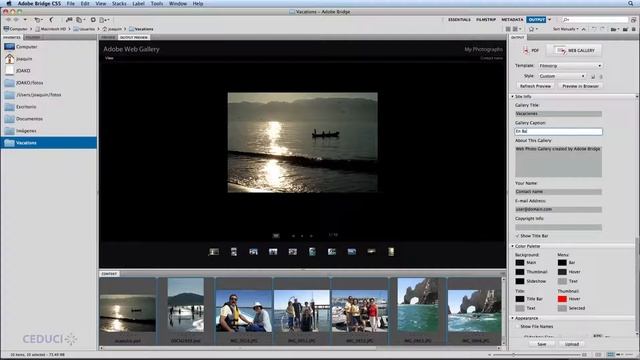Click view content as thumbnails icon in status bar
The height and width of the screenshot is (360, 640).
pyautogui.click(x=611, y=355)
